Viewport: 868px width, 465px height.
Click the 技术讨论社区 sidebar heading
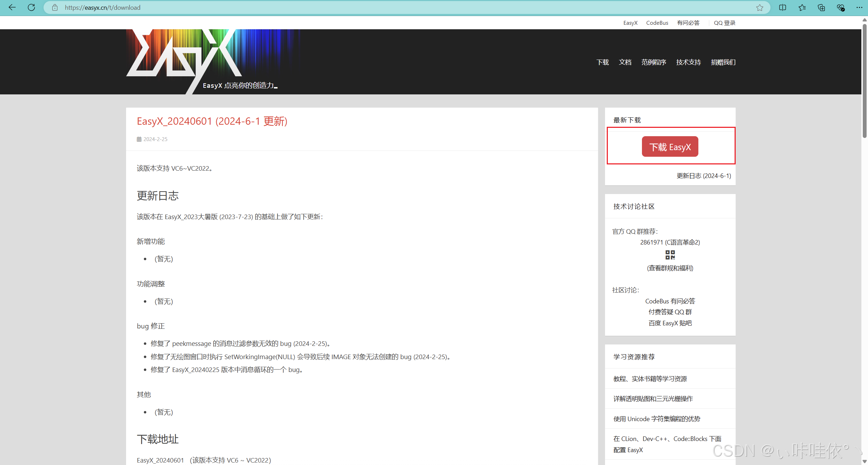(x=634, y=207)
